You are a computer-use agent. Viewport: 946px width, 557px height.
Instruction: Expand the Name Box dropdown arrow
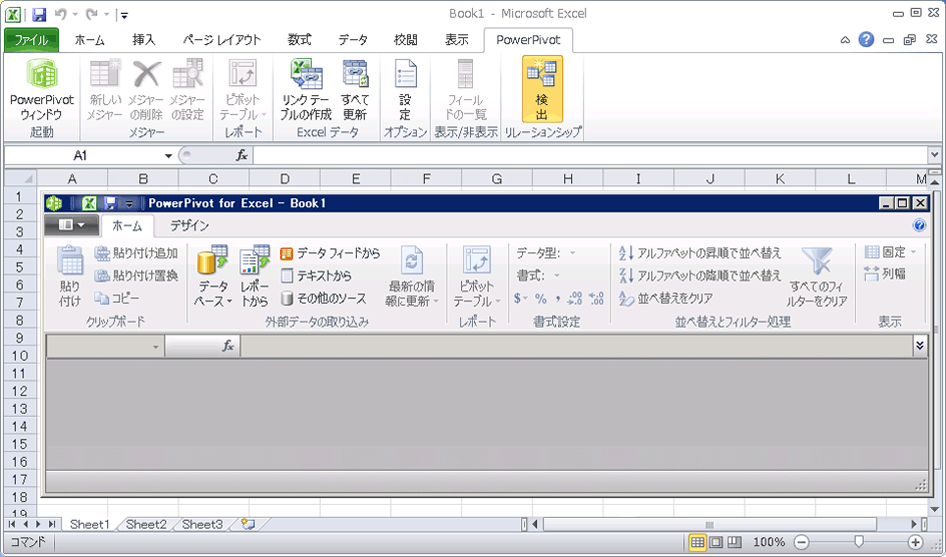point(168,156)
